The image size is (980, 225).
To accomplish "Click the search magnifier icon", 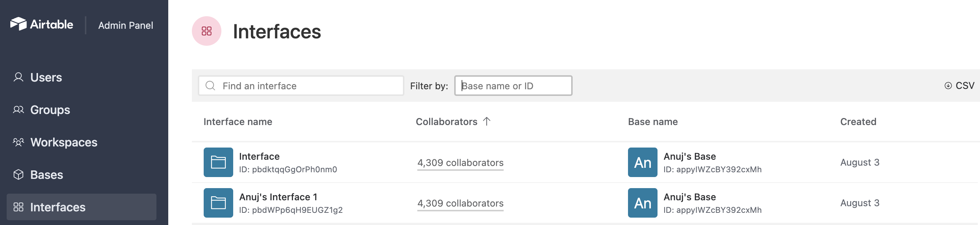I will pyautogui.click(x=210, y=86).
